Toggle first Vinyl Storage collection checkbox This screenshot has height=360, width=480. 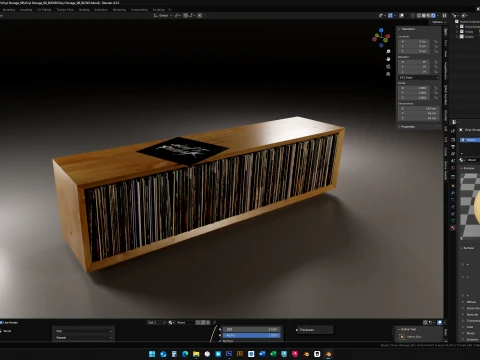click(462, 26)
